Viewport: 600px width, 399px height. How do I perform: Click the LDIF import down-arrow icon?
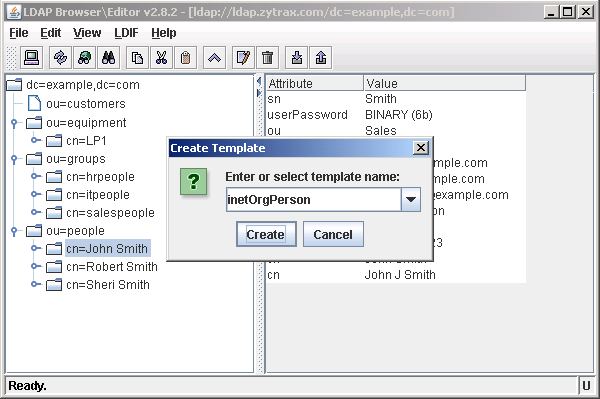pyautogui.click(x=297, y=58)
